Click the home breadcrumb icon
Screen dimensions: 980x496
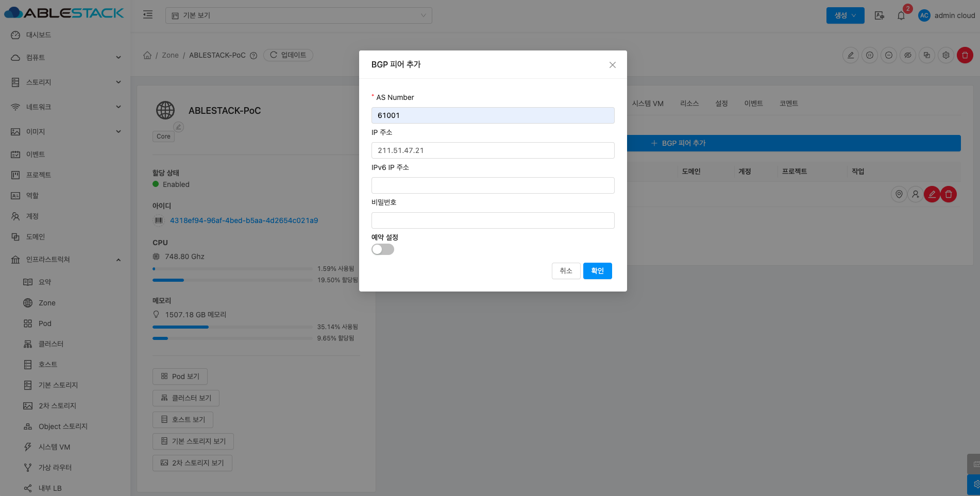coord(147,55)
